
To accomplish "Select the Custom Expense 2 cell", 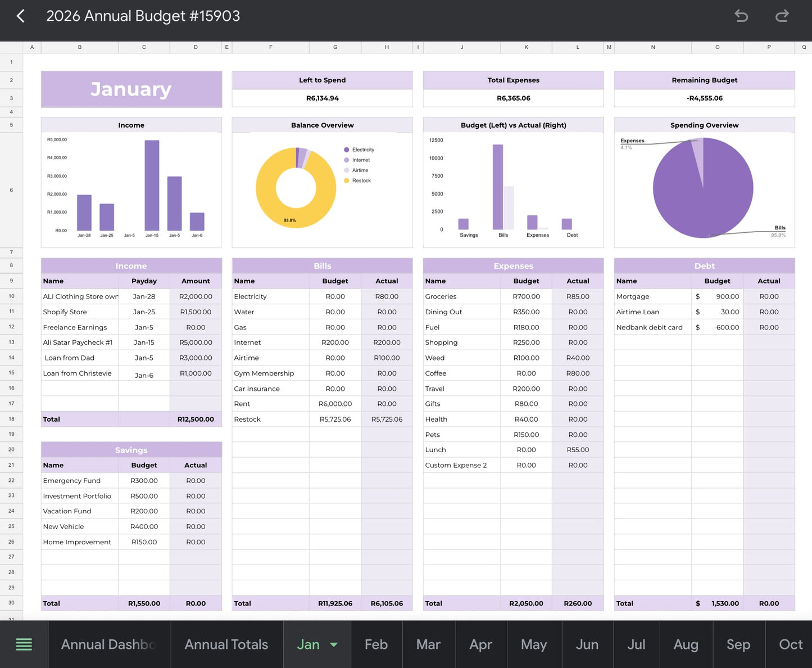I will [462, 465].
